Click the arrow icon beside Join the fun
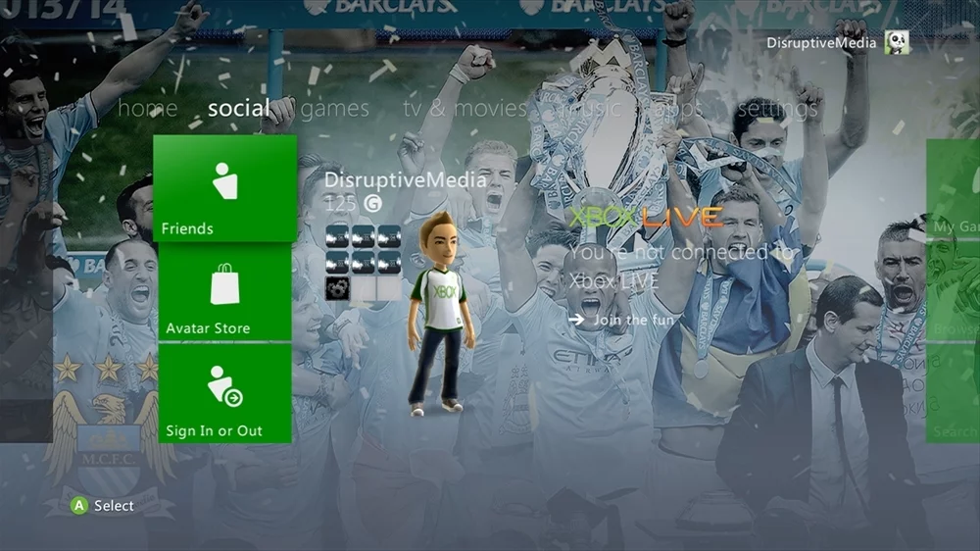 point(576,320)
